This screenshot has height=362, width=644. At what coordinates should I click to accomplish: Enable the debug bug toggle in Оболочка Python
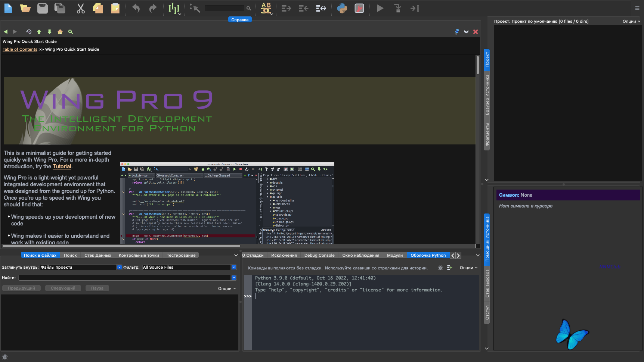(x=440, y=268)
